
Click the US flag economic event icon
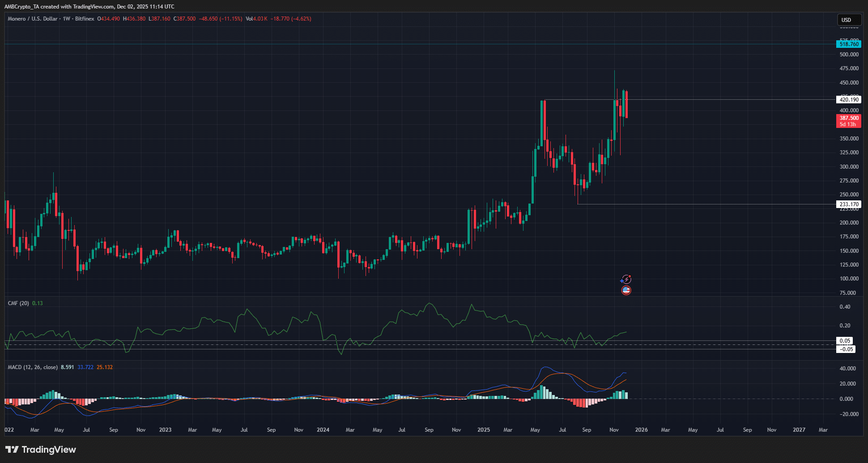point(626,290)
